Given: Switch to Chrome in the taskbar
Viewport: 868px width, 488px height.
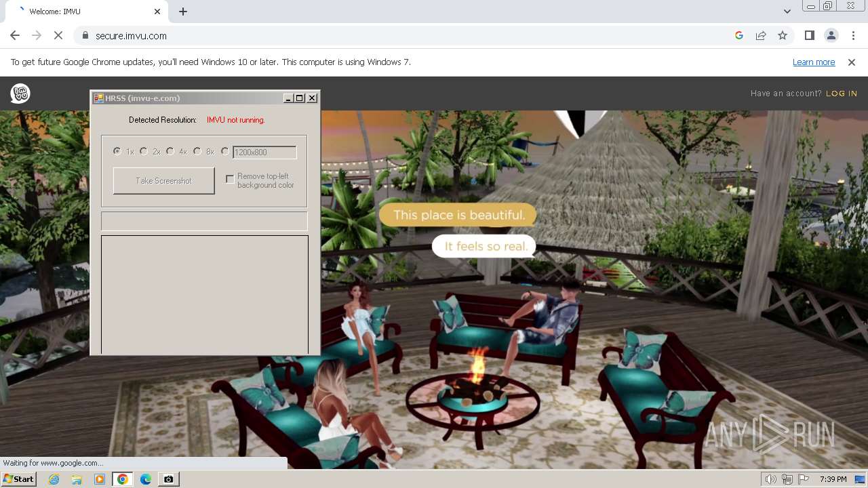Looking at the screenshot, I should (123, 479).
